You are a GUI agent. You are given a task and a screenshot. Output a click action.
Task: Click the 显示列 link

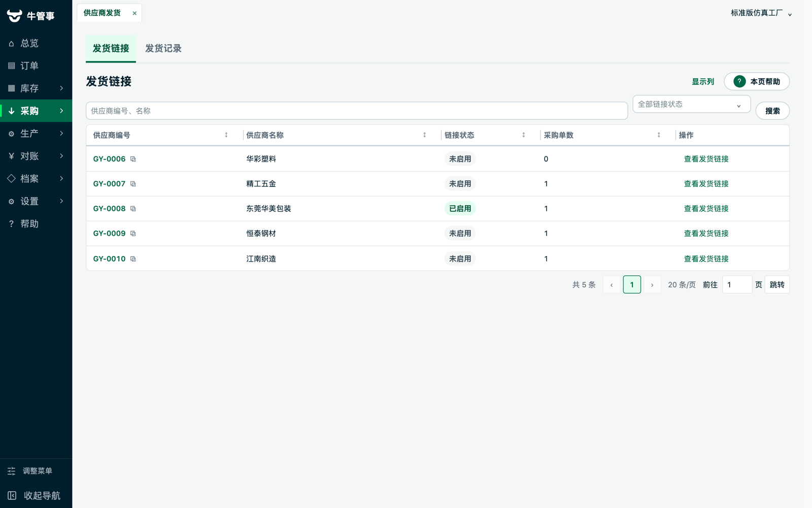pyautogui.click(x=703, y=81)
